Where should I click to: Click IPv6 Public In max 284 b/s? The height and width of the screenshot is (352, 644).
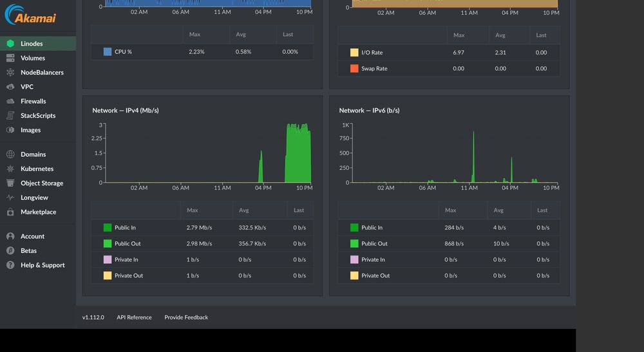tap(454, 227)
